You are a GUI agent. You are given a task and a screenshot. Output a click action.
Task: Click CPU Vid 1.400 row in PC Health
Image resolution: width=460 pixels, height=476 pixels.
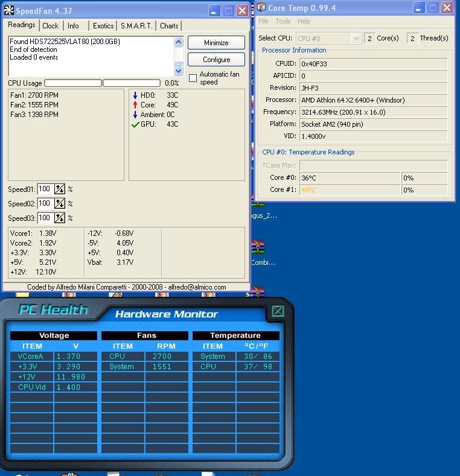[54, 387]
